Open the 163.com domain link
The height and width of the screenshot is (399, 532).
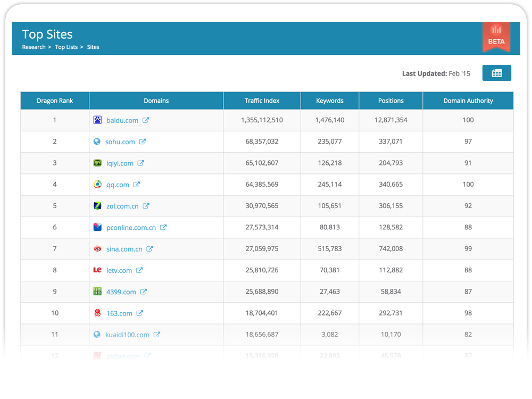pyautogui.click(x=119, y=313)
